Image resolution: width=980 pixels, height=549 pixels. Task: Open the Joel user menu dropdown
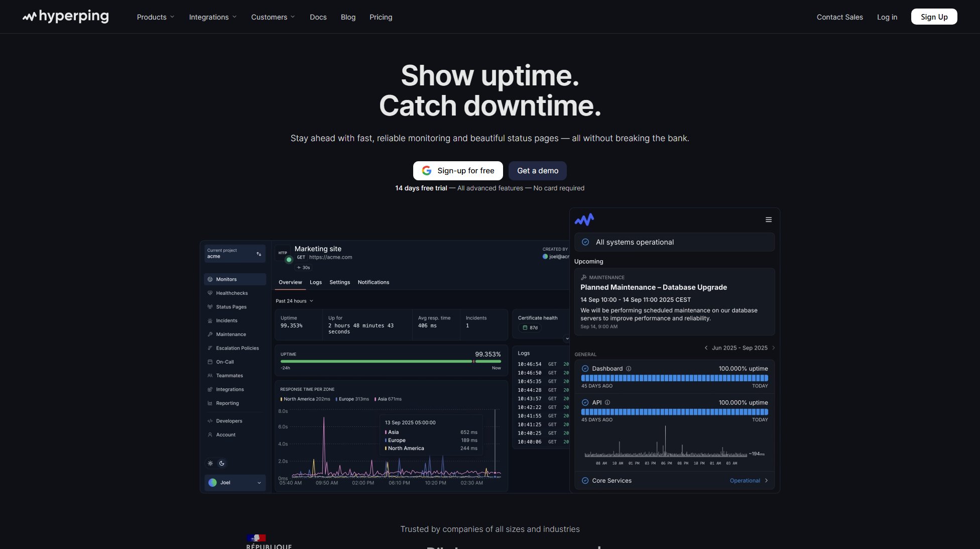point(235,483)
